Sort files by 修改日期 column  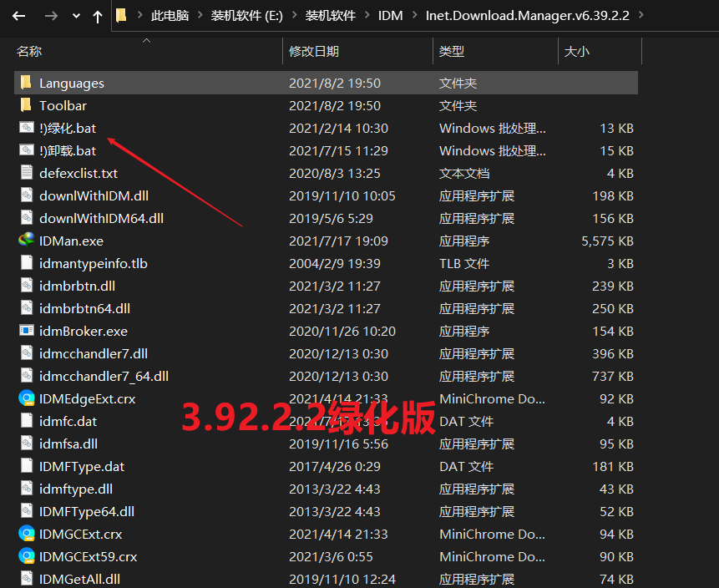(314, 52)
